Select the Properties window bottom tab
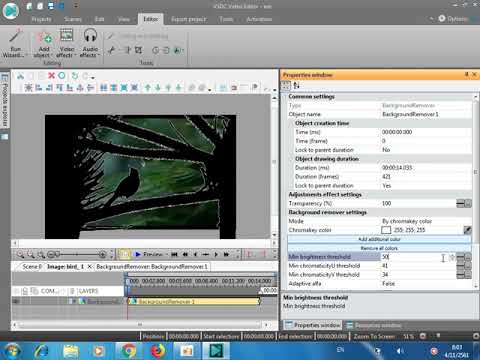This screenshot has width=480, height=360. tap(313, 325)
